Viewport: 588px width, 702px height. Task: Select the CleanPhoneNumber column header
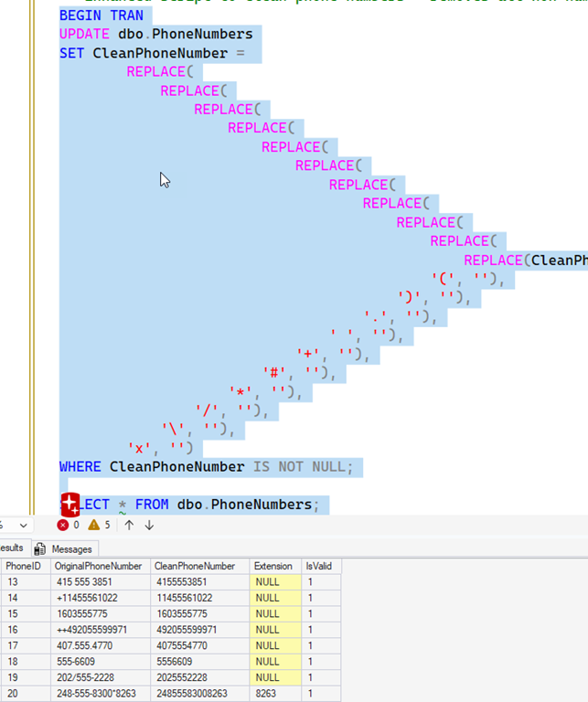click(194, 567)
